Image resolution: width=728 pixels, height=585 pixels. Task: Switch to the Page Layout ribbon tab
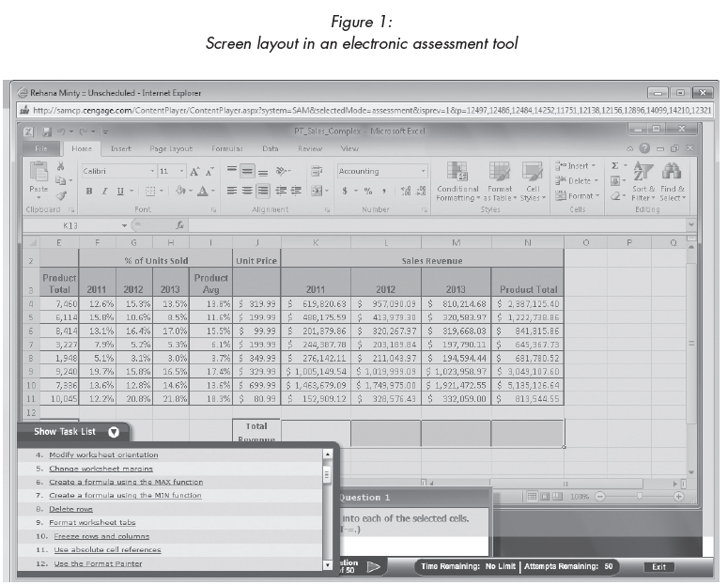(171, 148)
